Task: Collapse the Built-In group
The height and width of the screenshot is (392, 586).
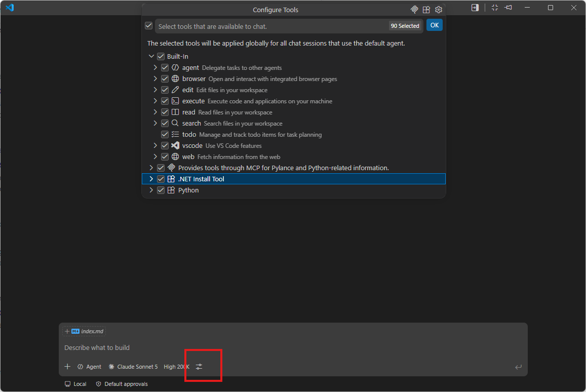Action: 151,56
